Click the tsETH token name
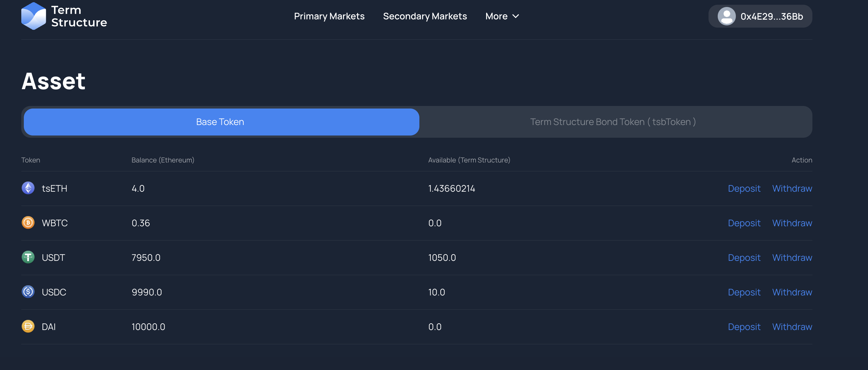Image resolution: width=868 pixels, height=370 pixels. 54,188
